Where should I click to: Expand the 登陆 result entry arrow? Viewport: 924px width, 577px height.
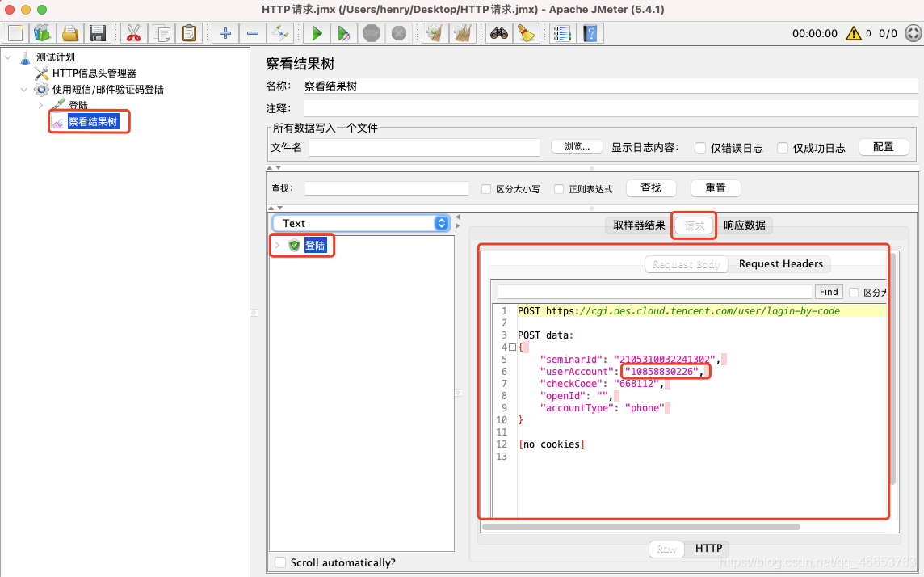pos(278,245)
